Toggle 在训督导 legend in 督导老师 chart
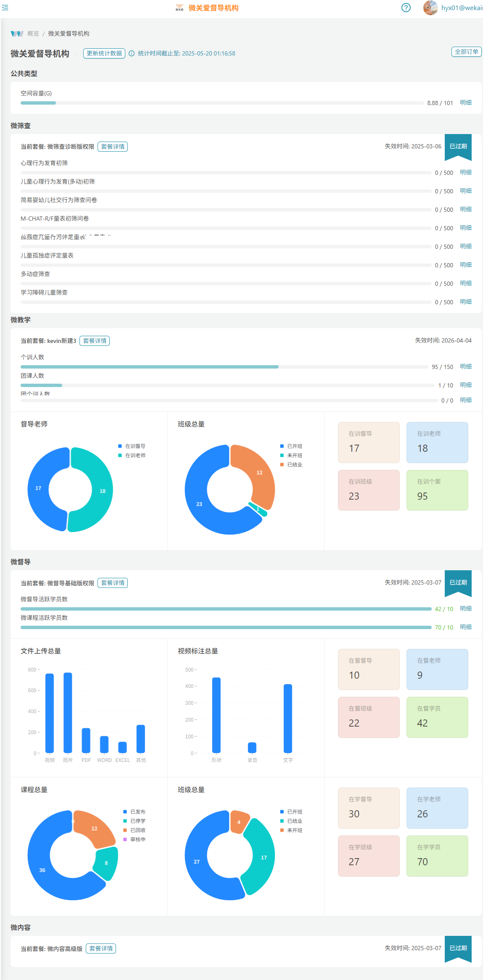 (x=132, y=446)
